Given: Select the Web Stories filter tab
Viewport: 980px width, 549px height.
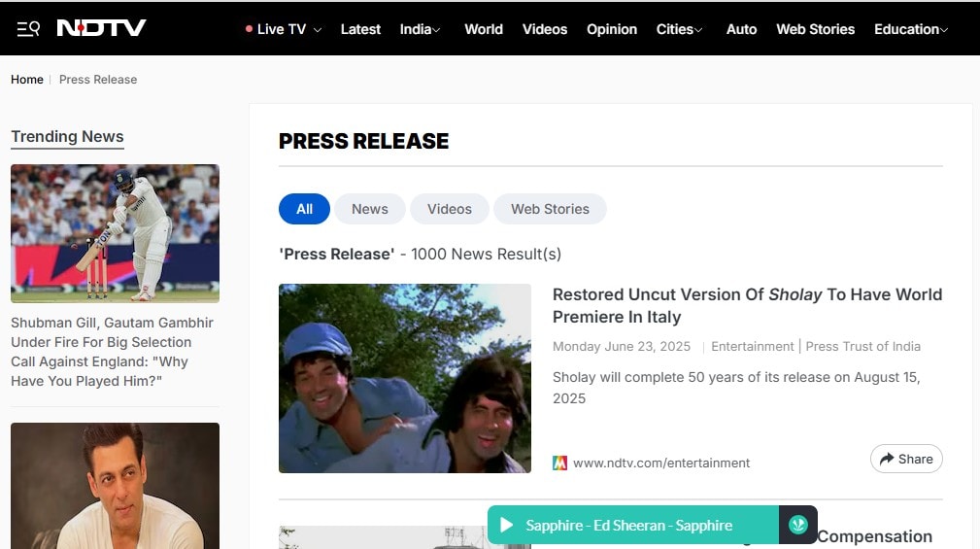Looking at the screenshot, I should (550, 209).
